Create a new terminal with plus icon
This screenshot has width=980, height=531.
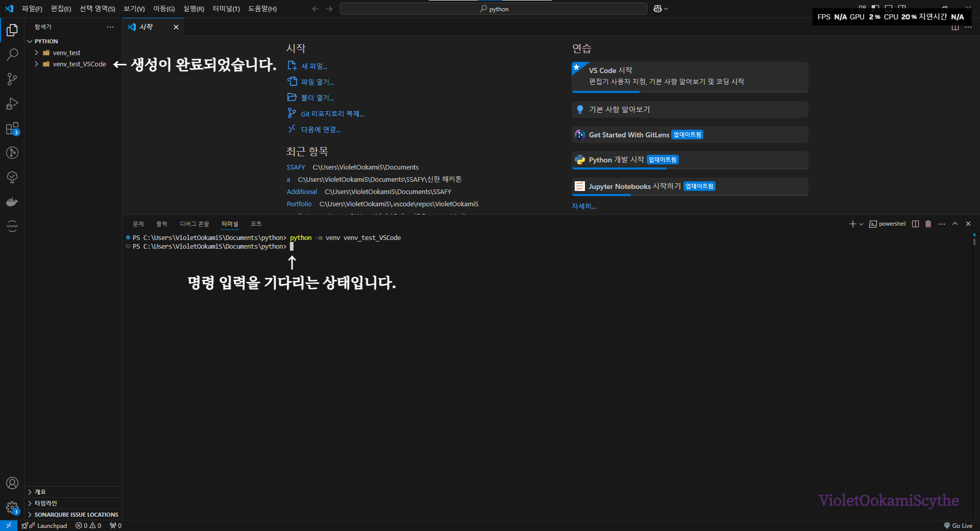[x=852, y=224]
